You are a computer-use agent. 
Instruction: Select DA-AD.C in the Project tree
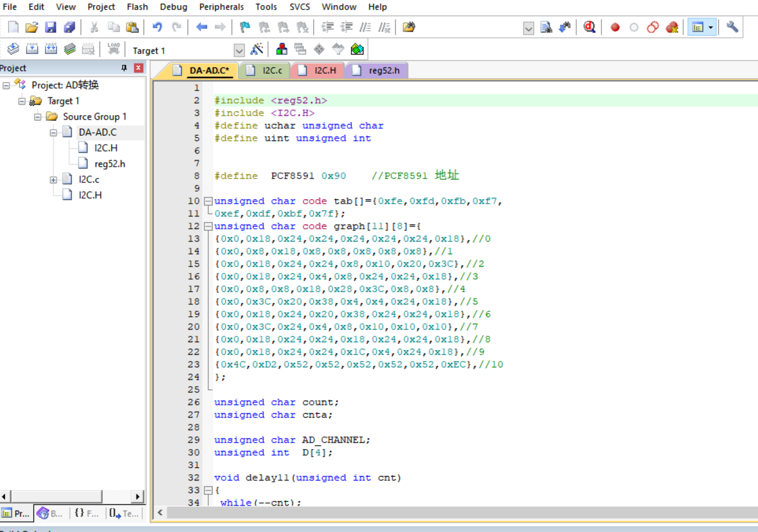point(98,132)
